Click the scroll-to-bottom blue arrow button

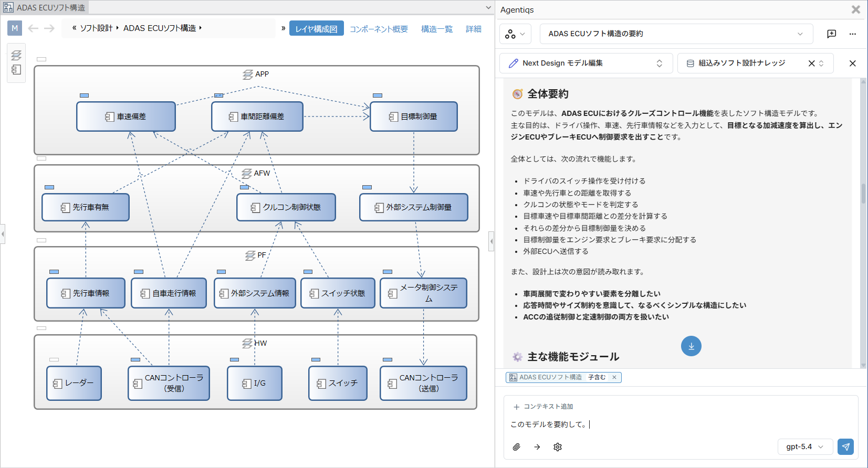[691, 346]
